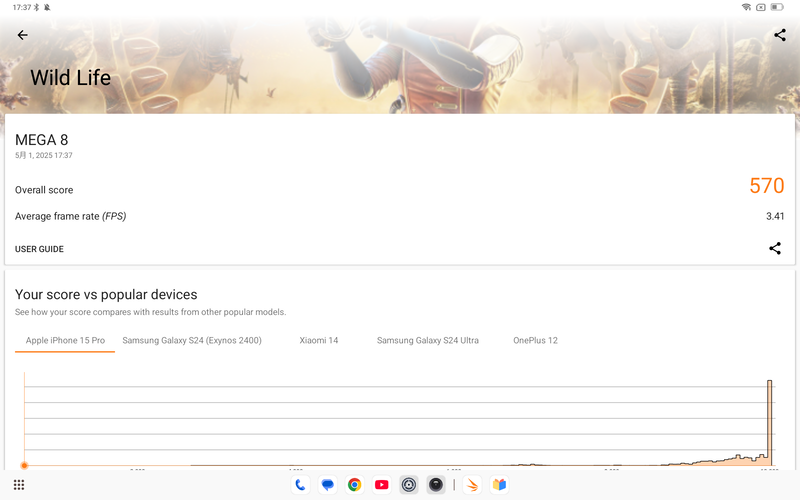Tap the date under MEGA 8

pyautogui.click(x=43, y=155)
